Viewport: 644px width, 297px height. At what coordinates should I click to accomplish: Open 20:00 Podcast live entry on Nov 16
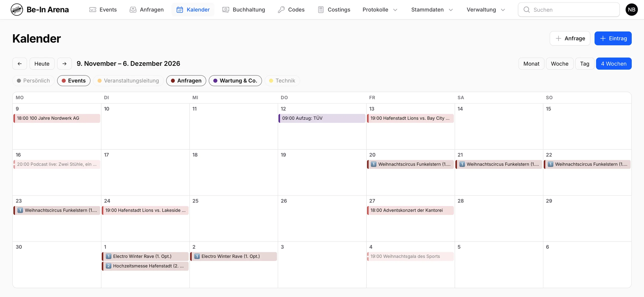click(57, 164)
